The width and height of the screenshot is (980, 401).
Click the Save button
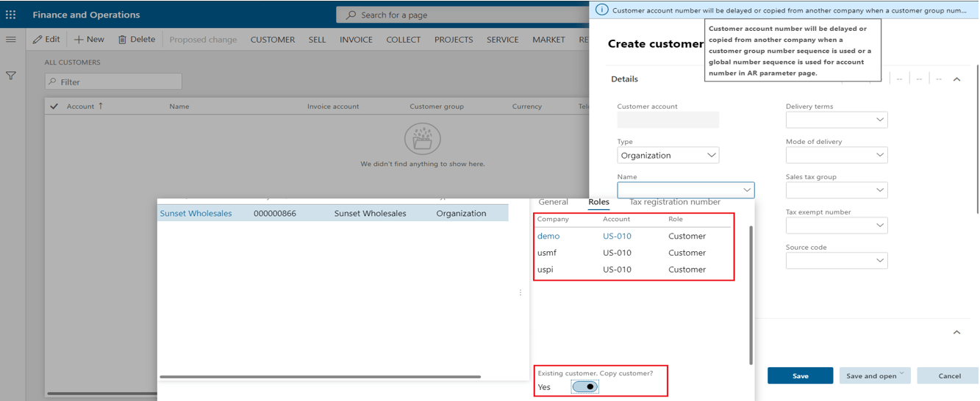(800, 376)
